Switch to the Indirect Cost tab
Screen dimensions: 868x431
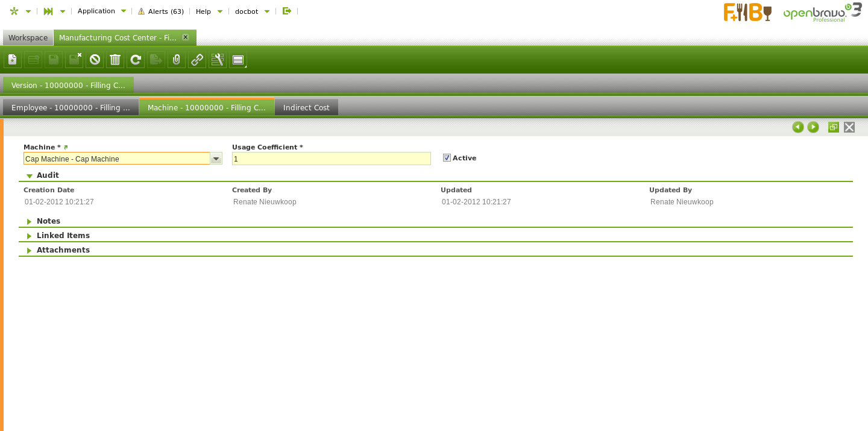tap(306, 108)
